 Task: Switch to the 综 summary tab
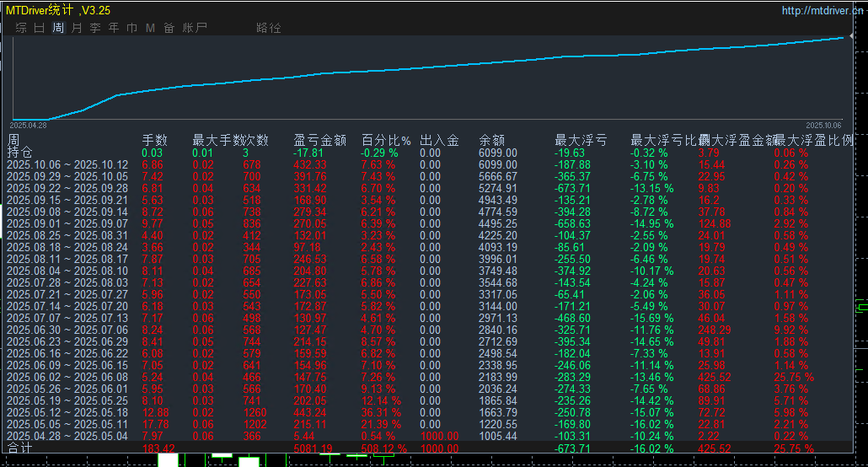tap(21, 28)
